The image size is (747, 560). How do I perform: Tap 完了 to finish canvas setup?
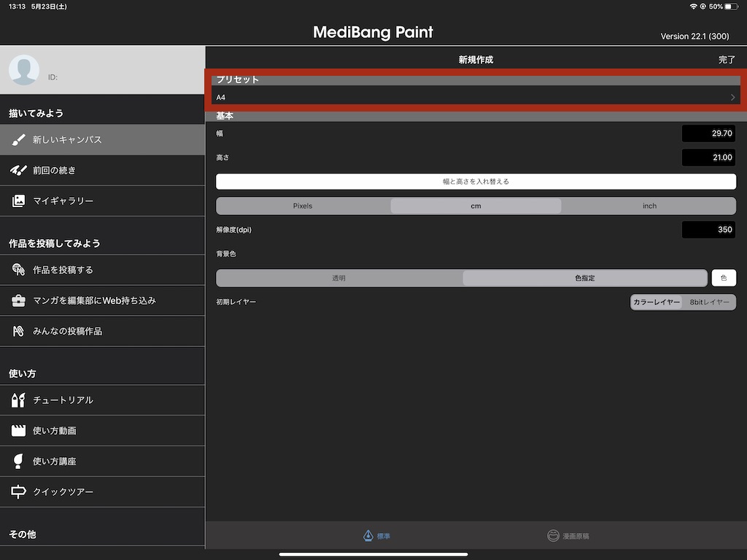click(727, 60)
